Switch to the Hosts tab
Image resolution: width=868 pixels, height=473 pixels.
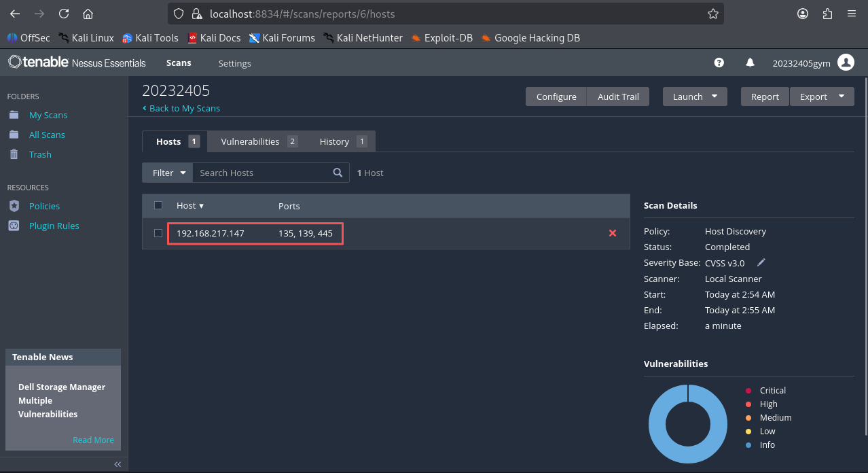coord(176,141)
